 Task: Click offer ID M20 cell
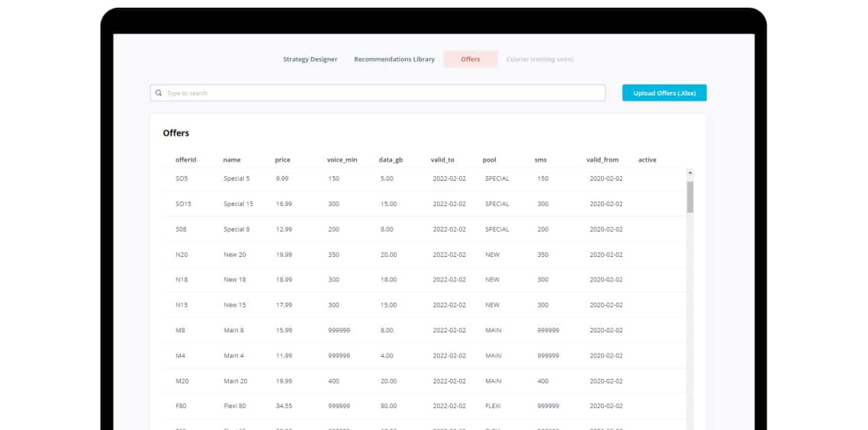pyautogui.click(x=182, y=381)
